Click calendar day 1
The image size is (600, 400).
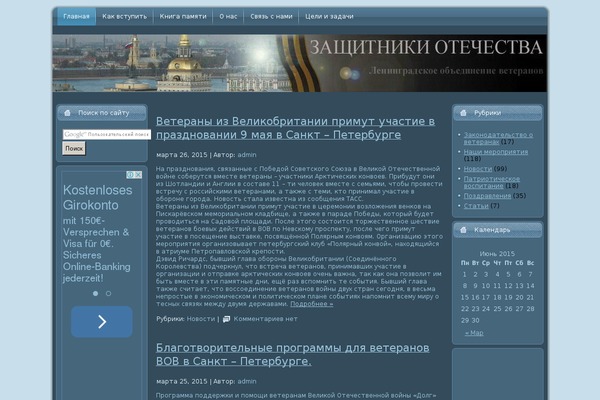coord(465,274)
